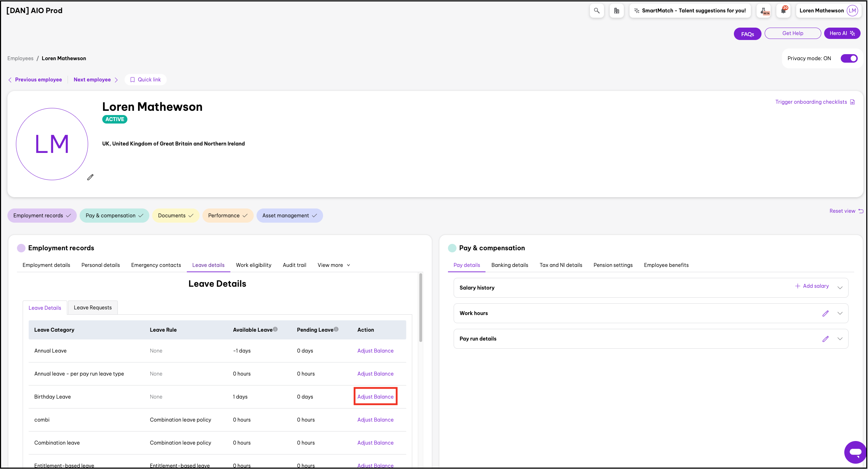
Task: Open the search magnifier icon
Action: [x=597, y=11]
